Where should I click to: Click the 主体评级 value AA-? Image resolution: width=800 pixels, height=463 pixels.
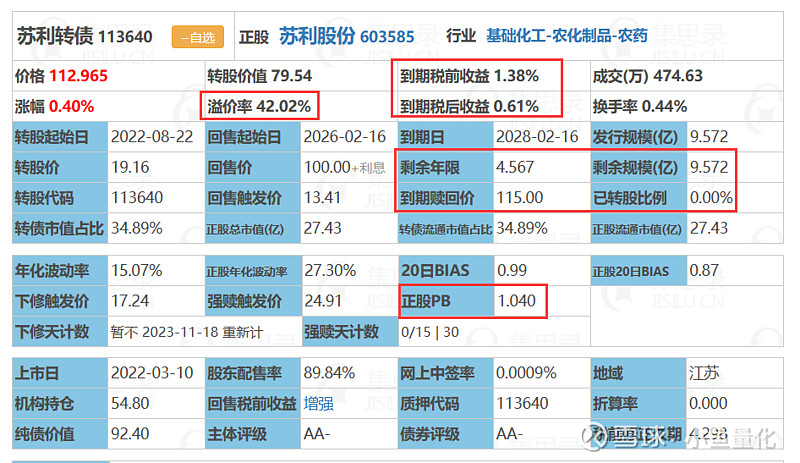[317, 434]
